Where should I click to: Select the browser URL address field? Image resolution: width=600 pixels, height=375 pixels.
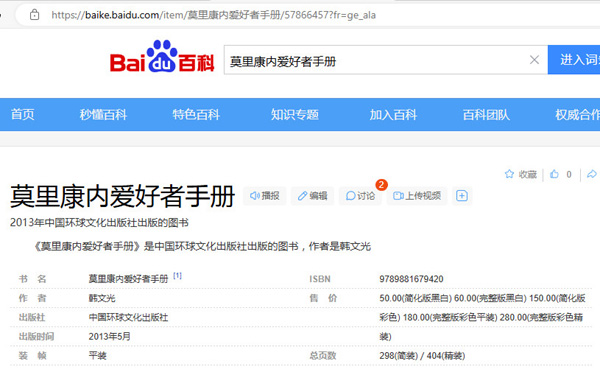(306, 15)
